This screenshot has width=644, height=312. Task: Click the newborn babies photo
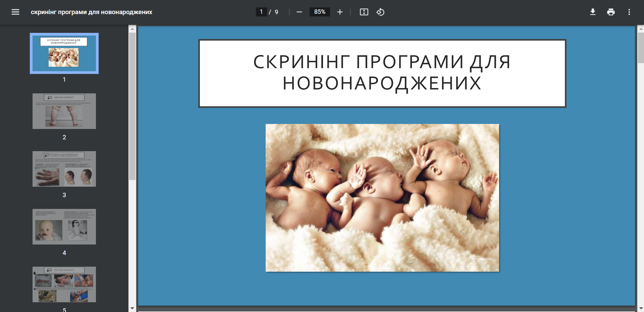coord(382,198)
